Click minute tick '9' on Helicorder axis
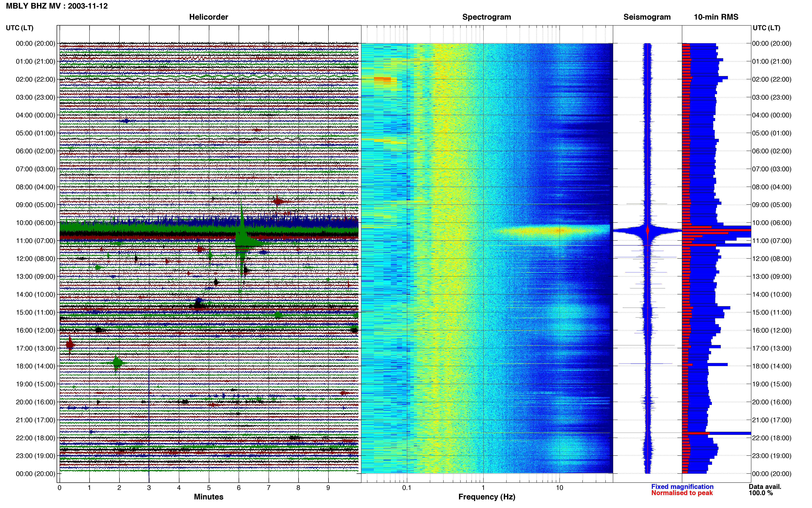The width and height of the screenshot is (812, 508). 328,488
